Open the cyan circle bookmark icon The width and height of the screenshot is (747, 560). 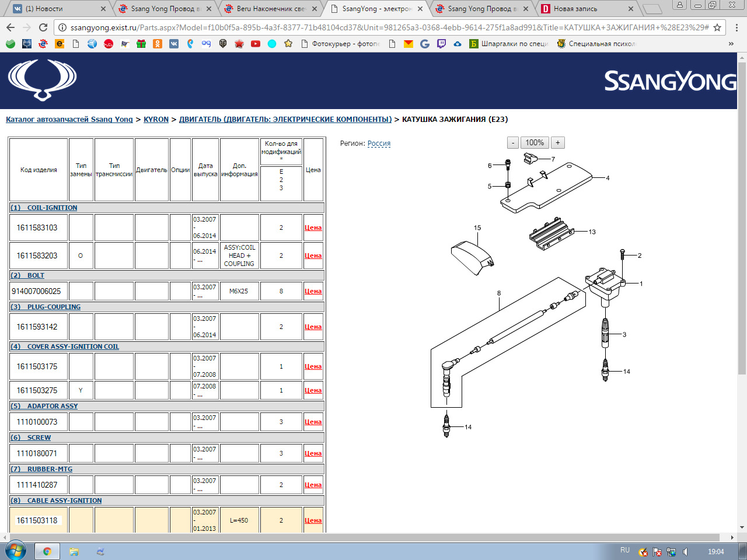point(272,44)
